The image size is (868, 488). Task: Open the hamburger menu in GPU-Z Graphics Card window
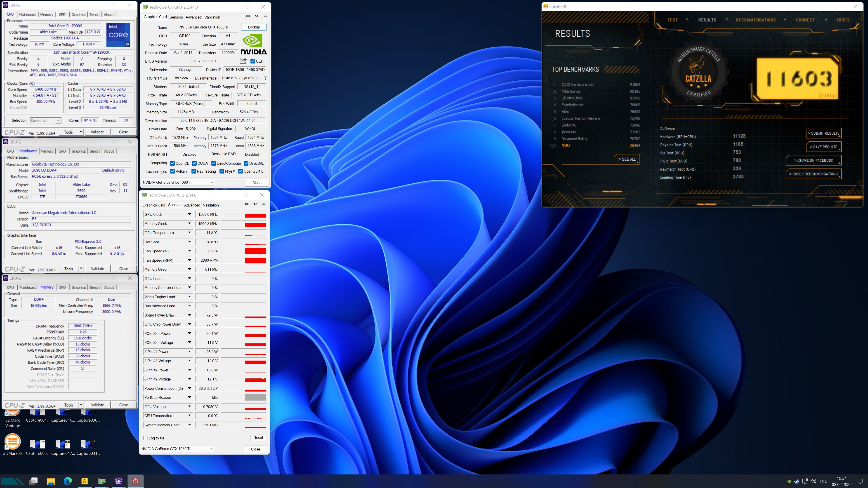pyautogui.click(x=265, y=16)
